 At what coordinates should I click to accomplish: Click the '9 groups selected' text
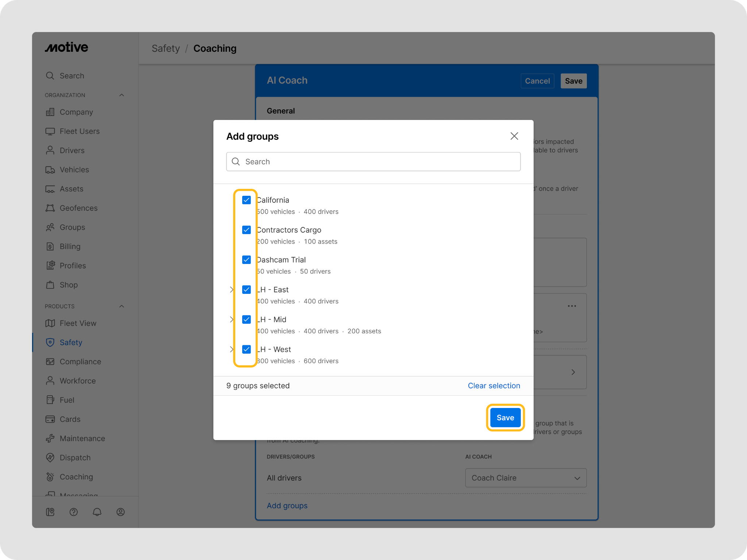click(258, 386)
